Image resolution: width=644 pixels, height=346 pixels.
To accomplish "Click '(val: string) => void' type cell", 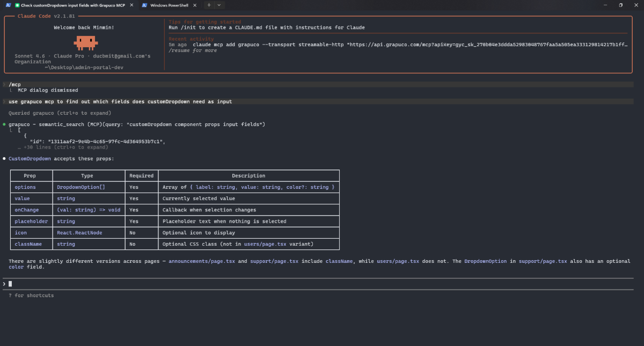I will pyautogui.click(x=89, y=210).
